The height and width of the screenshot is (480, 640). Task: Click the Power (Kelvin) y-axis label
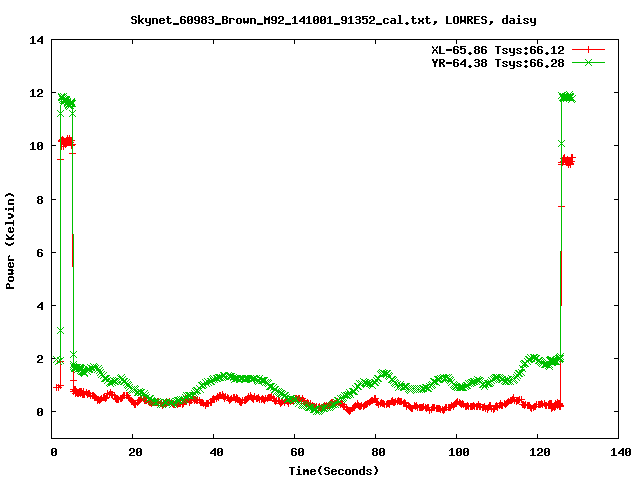11,238
